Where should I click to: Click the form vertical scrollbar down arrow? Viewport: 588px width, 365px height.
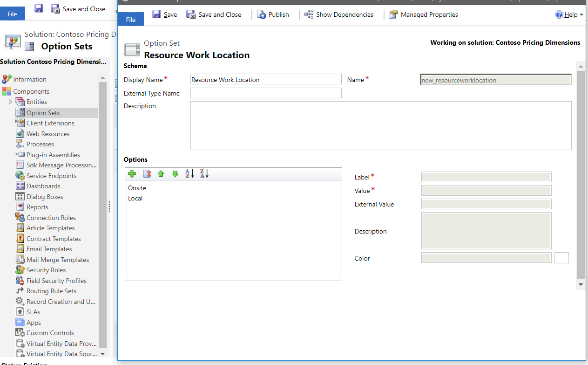coord(581,284)
